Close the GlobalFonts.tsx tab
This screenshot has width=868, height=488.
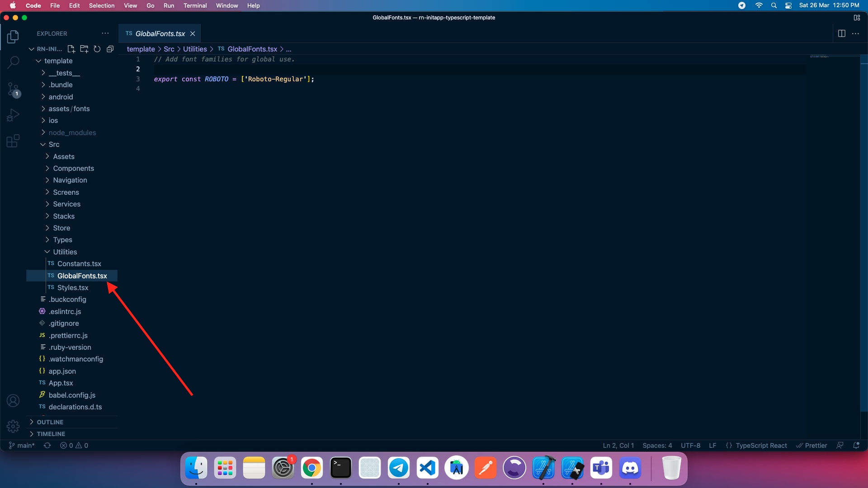click(x=193, y=34)
